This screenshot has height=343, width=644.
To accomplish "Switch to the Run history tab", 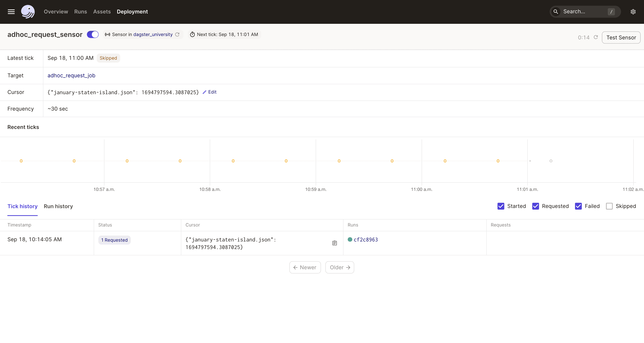I will [58, 206].
